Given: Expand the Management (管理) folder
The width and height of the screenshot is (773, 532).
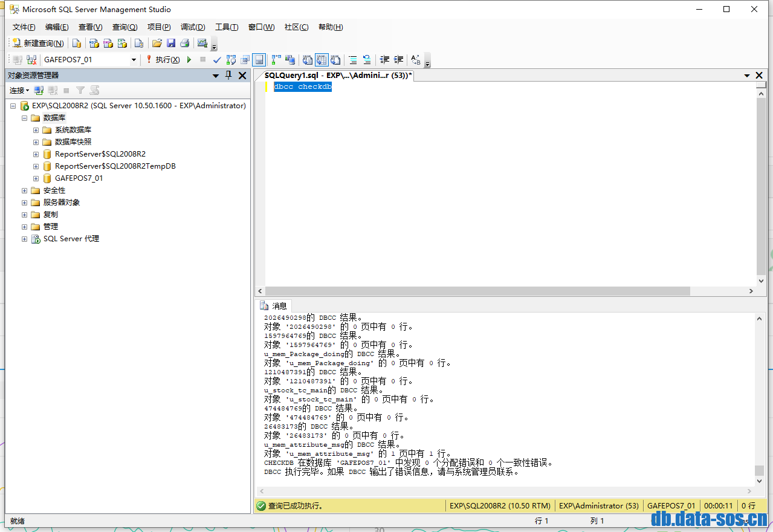Looking at the screenshot, I should pos(25,227).
